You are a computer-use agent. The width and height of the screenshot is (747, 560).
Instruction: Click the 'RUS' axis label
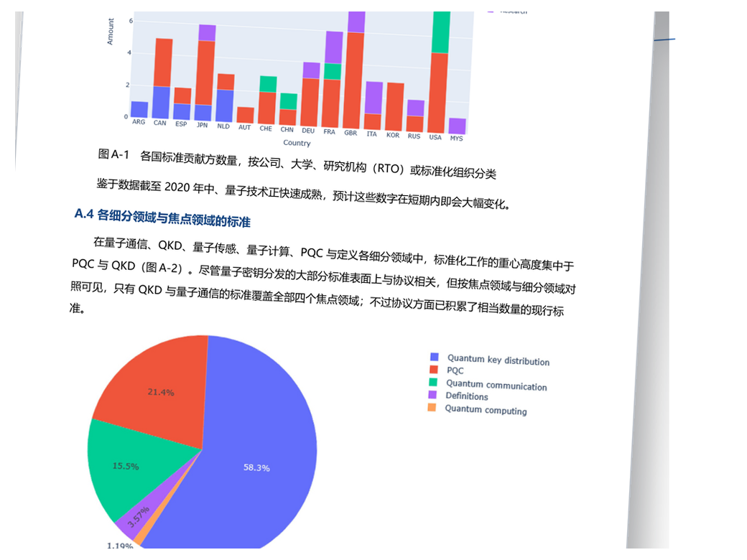[414, 136]
